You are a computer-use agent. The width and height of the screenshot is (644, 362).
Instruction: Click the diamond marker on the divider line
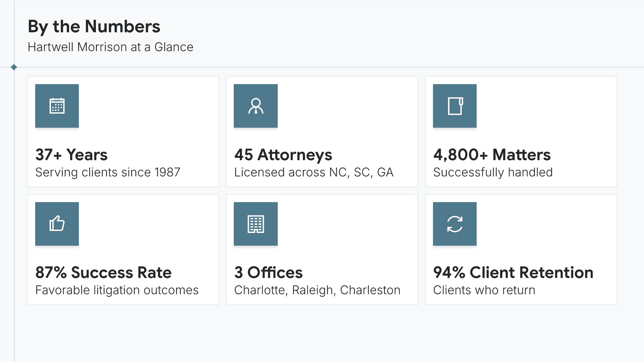tap(14, 67)
